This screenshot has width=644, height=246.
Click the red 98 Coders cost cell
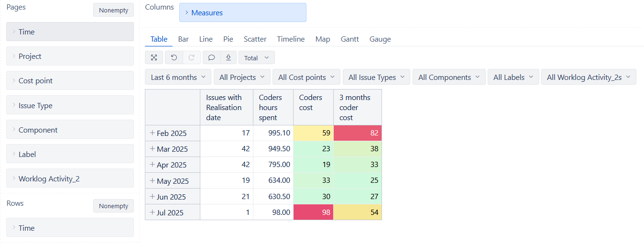click(x=313, y=212)
